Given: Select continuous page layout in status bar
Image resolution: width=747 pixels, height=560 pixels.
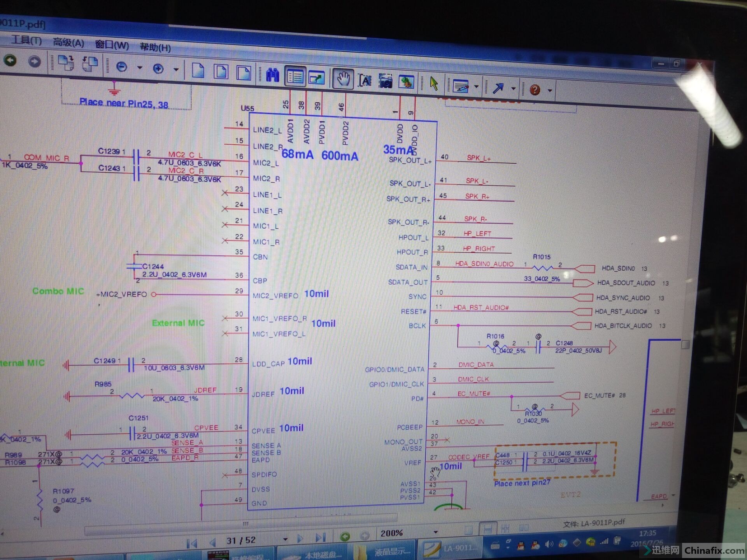Looking at the screenshot, I should [x=487, y=529].
